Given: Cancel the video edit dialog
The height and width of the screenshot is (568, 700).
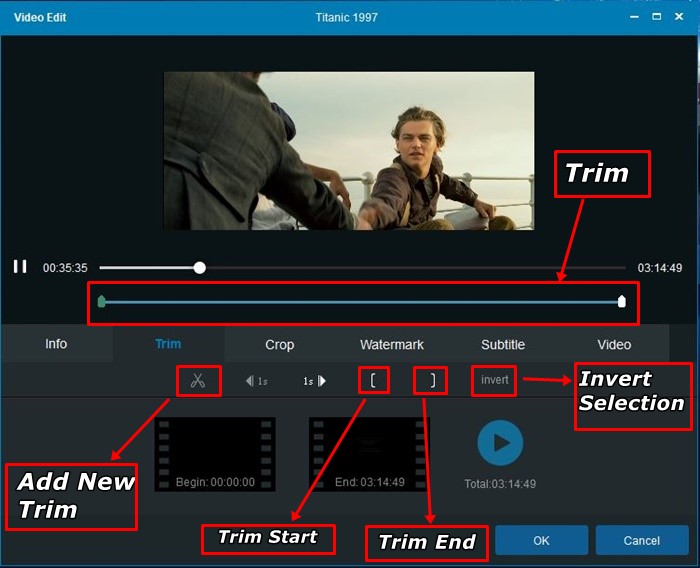Looking at the screenshot, I should (x=642, y=540).
